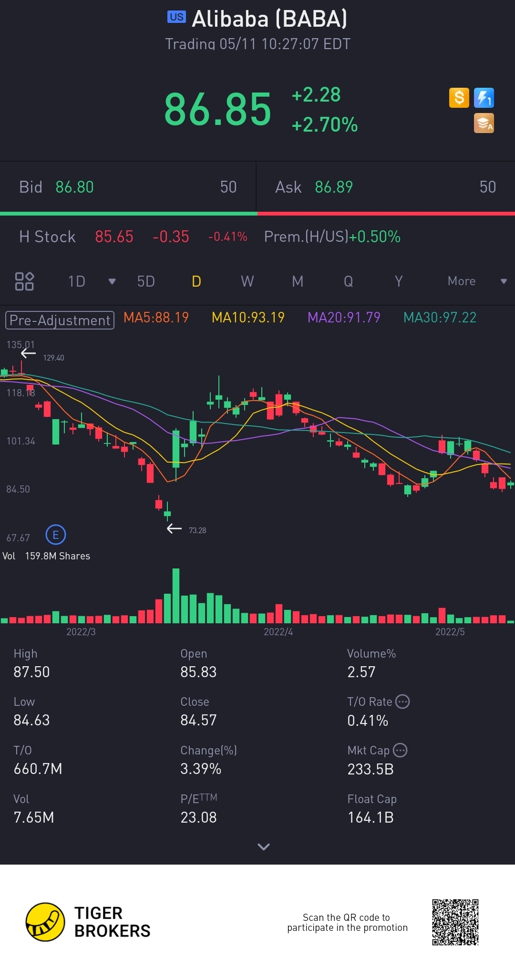Expand more stock details chevron

click(264, 846)
